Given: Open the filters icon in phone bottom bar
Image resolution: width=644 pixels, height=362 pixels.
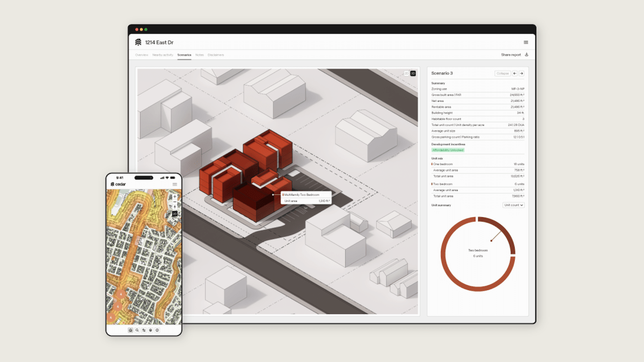Looking at the screenshot, I should [x=144, y=330].
